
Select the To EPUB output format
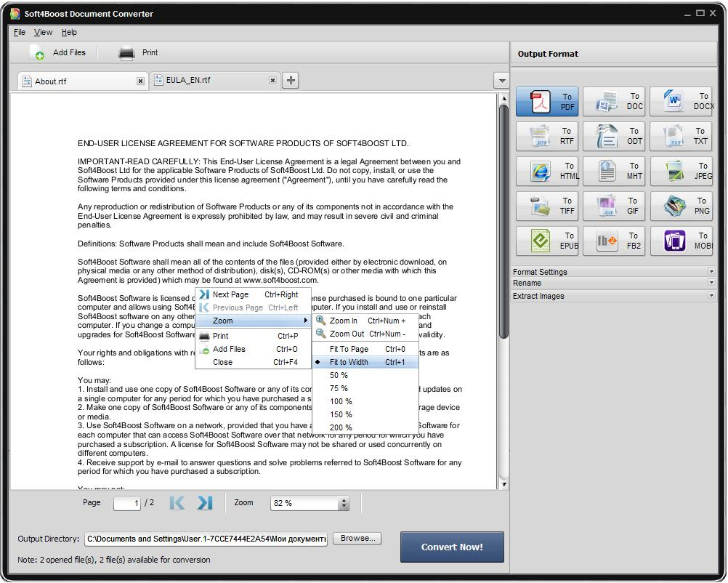pos(547,241)
